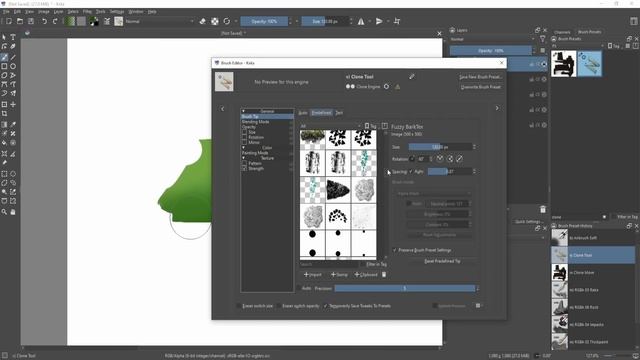Select the Pan hand tool

pyautogui.click(x=13, y=212)
